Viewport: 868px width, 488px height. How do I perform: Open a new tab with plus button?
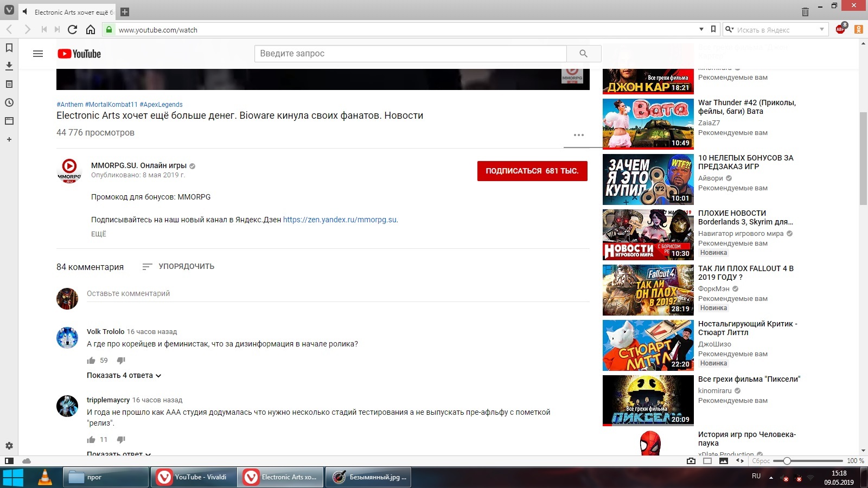tap(125, 12)
